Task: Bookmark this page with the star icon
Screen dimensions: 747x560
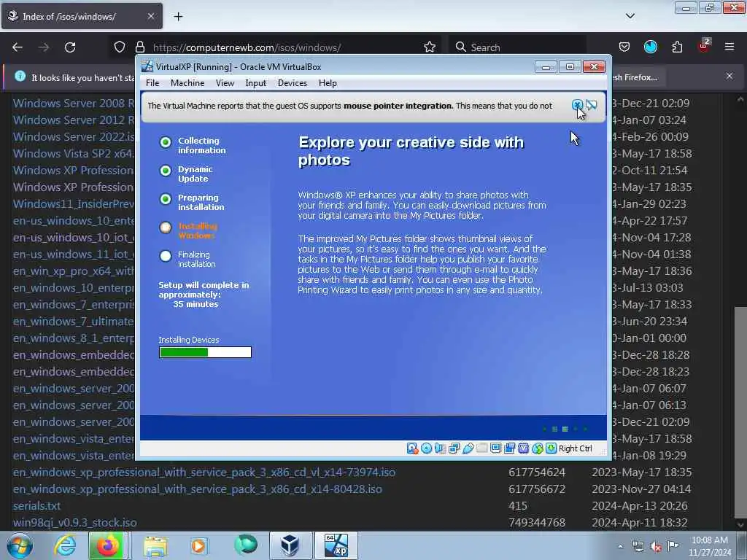Action: point(429,47)
